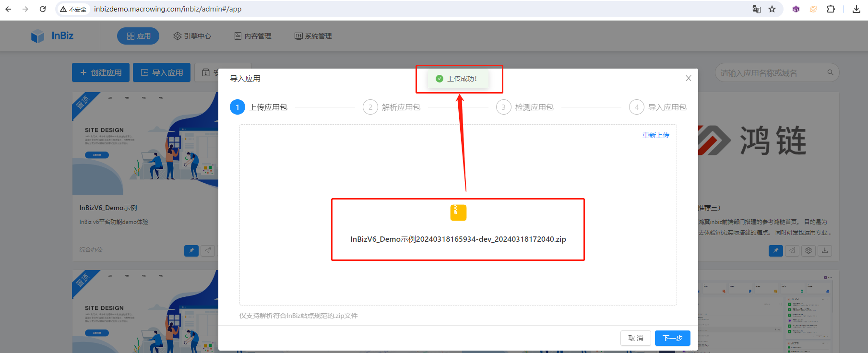Click the InBiz logo
The image size is (868, 353).
(52, 36)
